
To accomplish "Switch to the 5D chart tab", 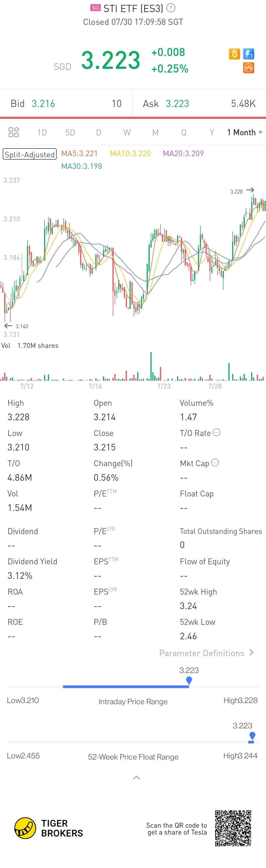I will coord(70,133).
